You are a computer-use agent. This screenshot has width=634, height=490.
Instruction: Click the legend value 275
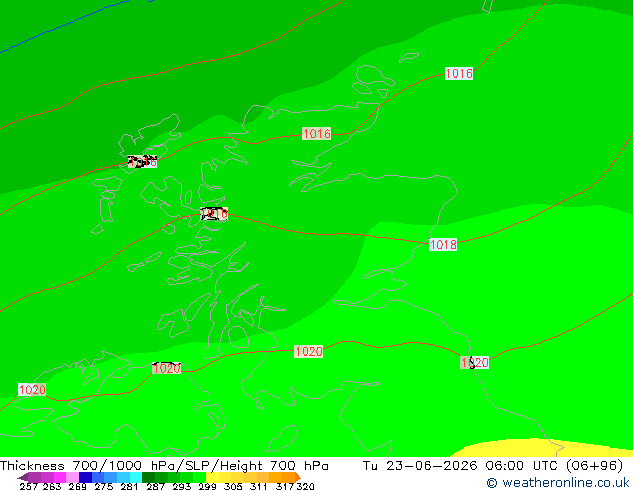point(104,486)
